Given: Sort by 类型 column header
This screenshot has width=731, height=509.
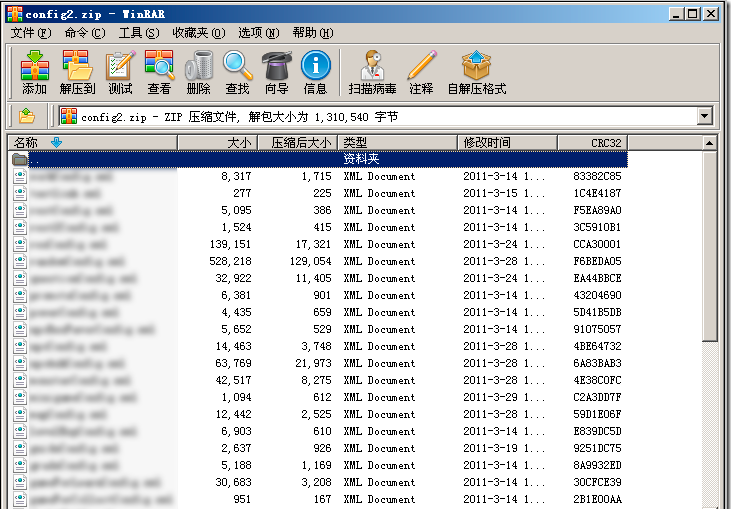Looking at the screenshot, I should click(398, 143).
